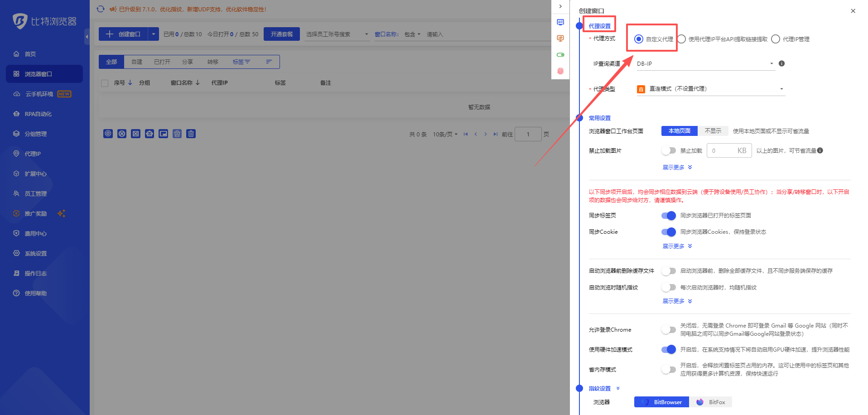Screen dimensions: 868x415
Task: Enable the 禁止加载图片 toggle
Action: coord(669,150)
